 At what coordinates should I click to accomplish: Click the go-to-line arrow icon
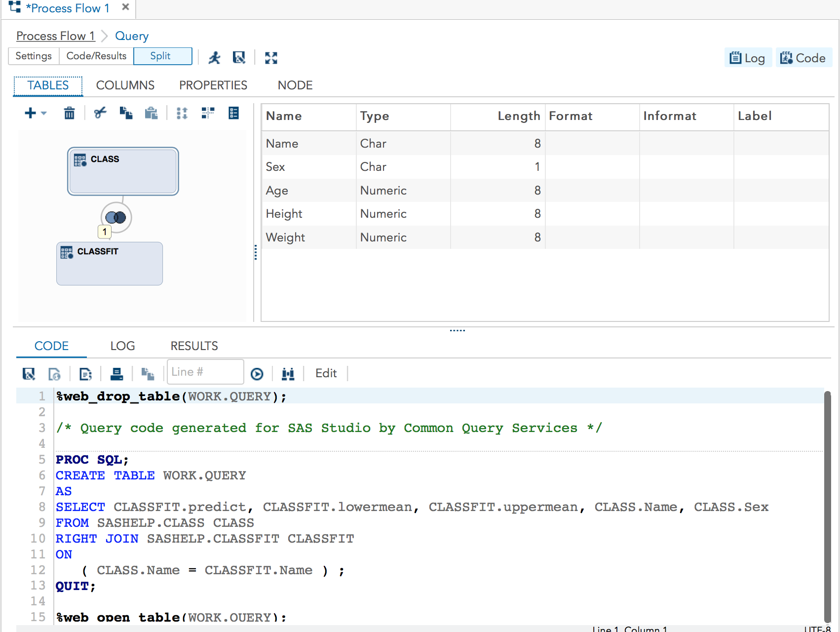tap(257, 374)
